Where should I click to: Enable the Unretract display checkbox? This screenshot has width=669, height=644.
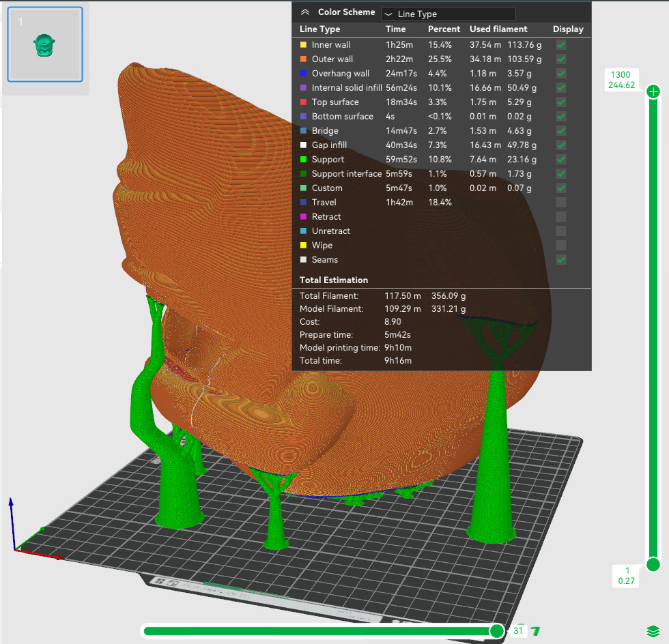[561, 231]
